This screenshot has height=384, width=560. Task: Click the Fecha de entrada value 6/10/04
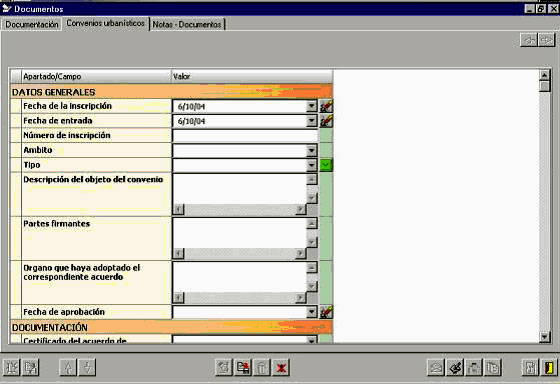[x=191, y=121]
